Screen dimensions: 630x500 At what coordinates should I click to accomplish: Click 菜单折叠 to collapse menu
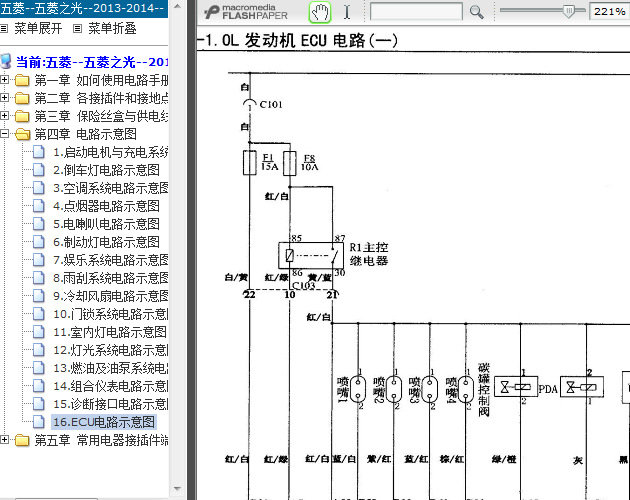[112, 29]
